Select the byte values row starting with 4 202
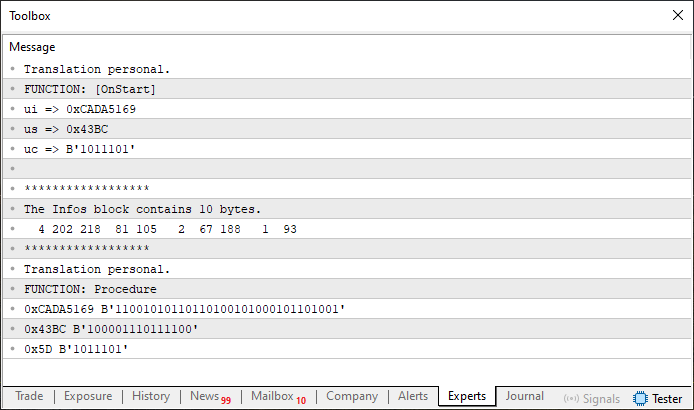The width and height of the screenshot is (694, 410). pos(347,229)
